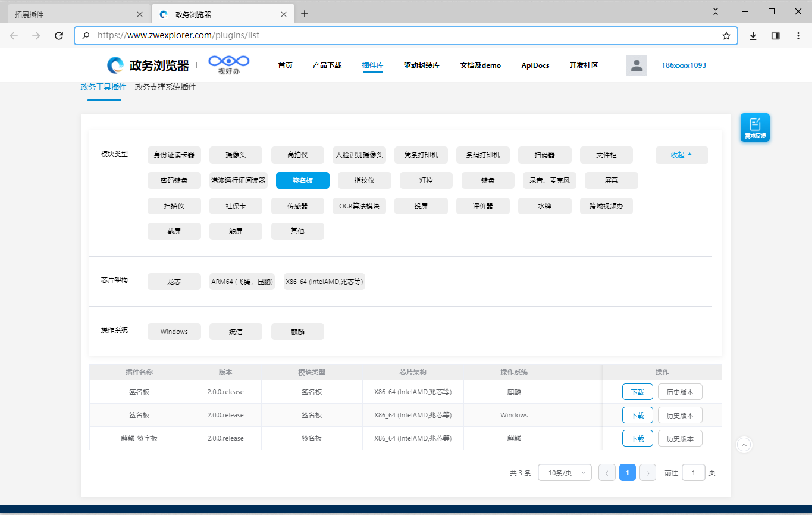The width and height of the screenshot is (812, 515).
Task: Filter by 指纹仪 module type
Action: [x=365, y=180]
